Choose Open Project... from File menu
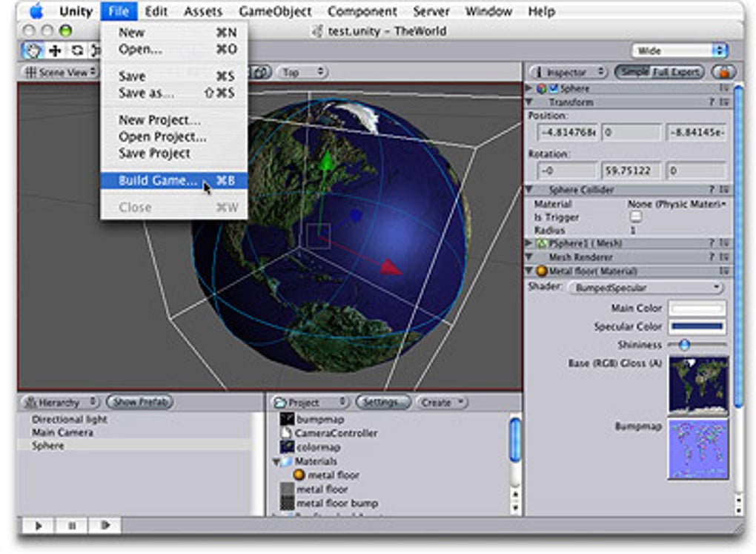Image resolution: width=756 pixels, height=554 pixels. click(x=174, y=136)
